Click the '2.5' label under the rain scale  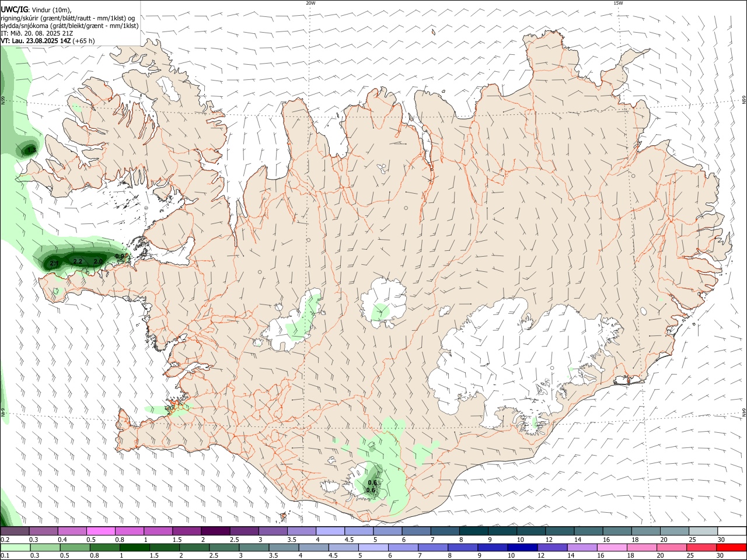click(213, 556)
